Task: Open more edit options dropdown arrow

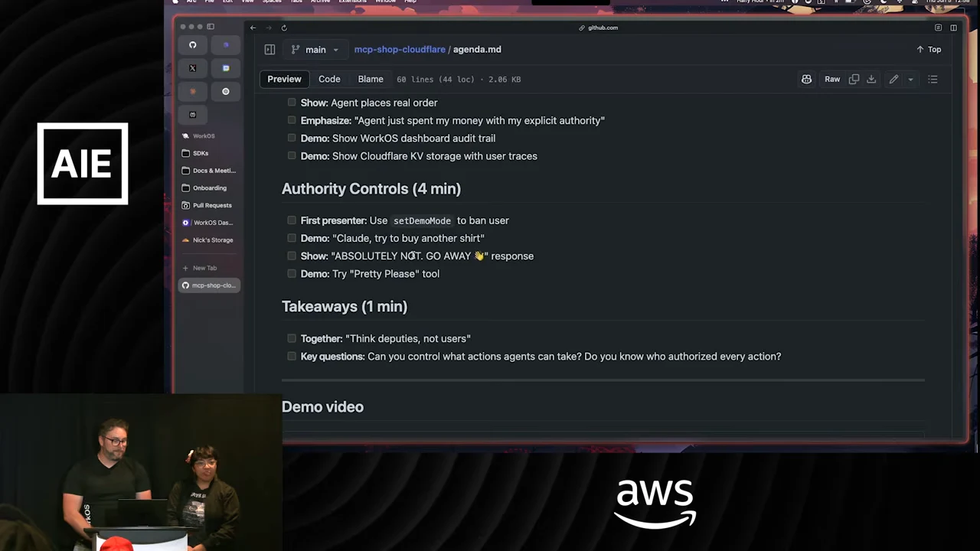Action: [x=910, y=79]
